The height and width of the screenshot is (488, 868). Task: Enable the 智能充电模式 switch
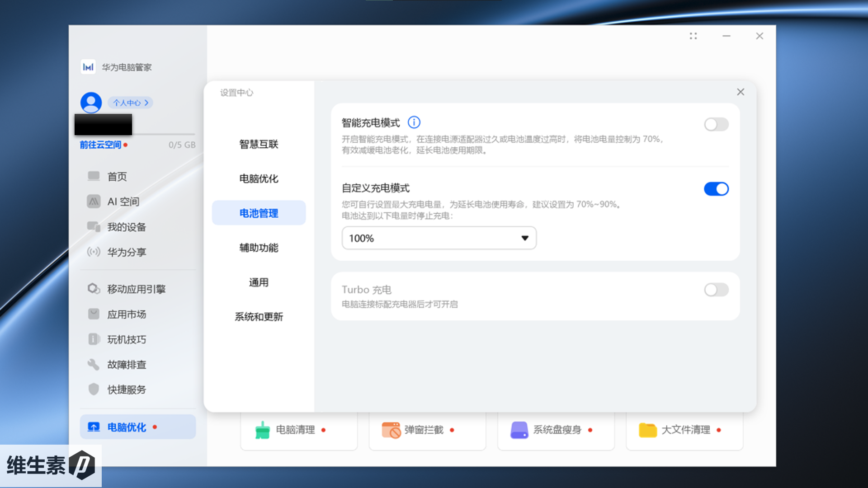pyautogui.click(x=716, y=124)
